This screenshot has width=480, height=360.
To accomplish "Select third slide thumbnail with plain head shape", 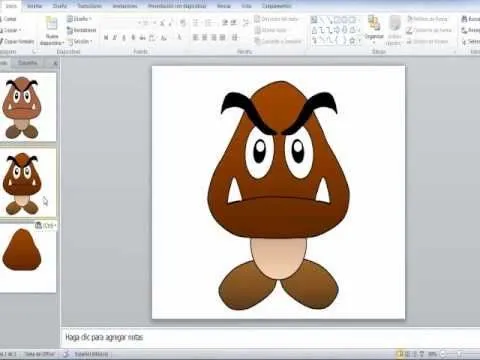I will (x=28, y=257).
